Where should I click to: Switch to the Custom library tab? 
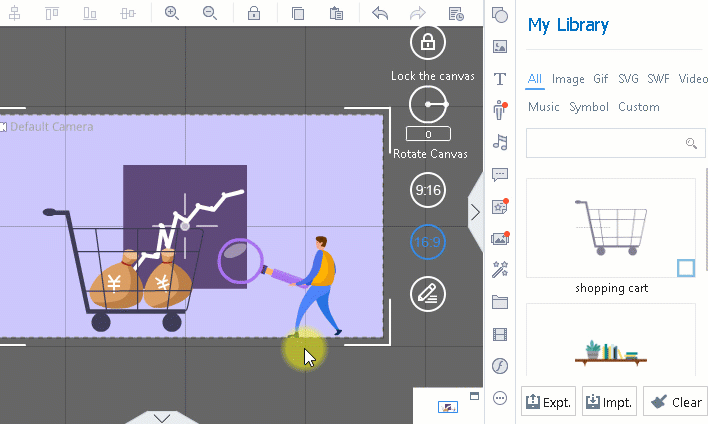639,107
